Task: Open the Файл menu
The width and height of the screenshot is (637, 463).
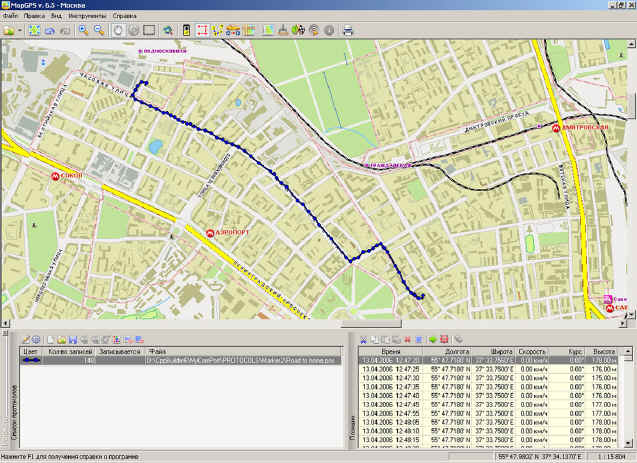Action: [11, 17]
